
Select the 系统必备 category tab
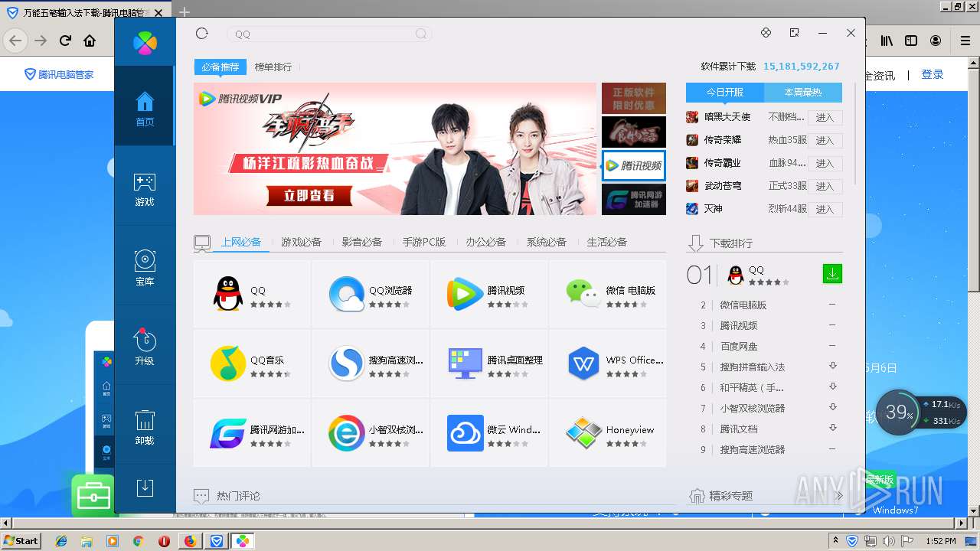pyautogui.click(x=546, y=242)
